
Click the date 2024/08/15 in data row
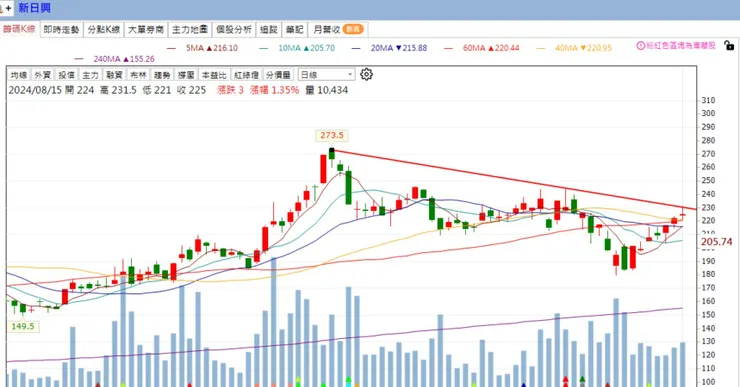coord(35,90)
